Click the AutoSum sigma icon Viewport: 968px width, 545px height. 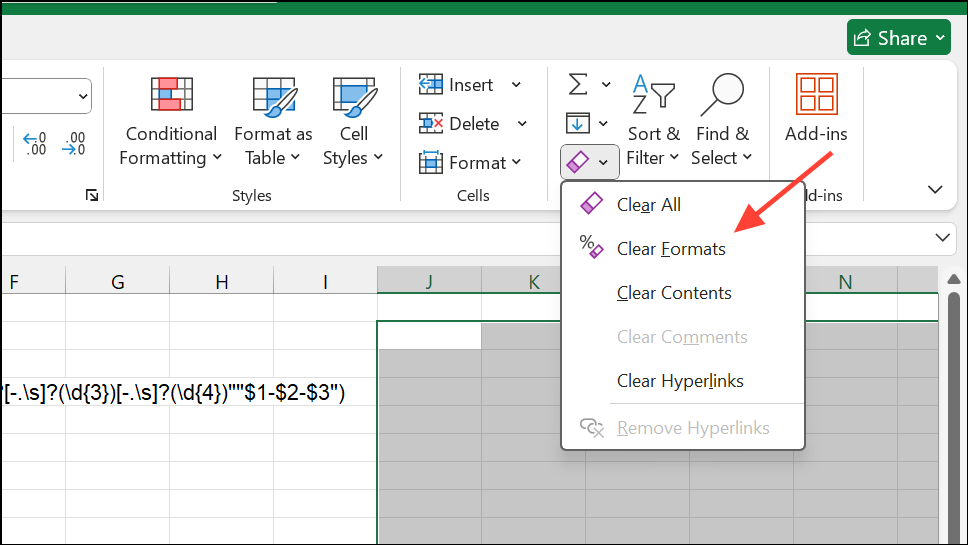tap(578, 84)
